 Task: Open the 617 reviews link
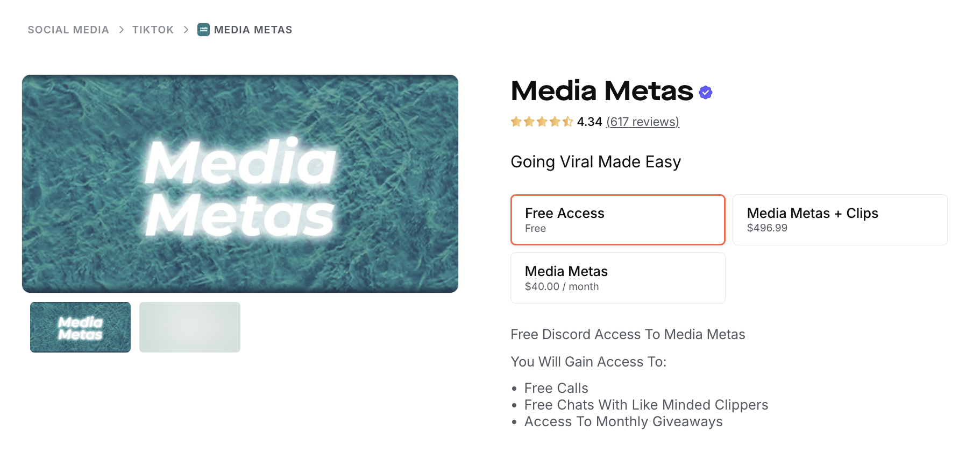point(643,122)
